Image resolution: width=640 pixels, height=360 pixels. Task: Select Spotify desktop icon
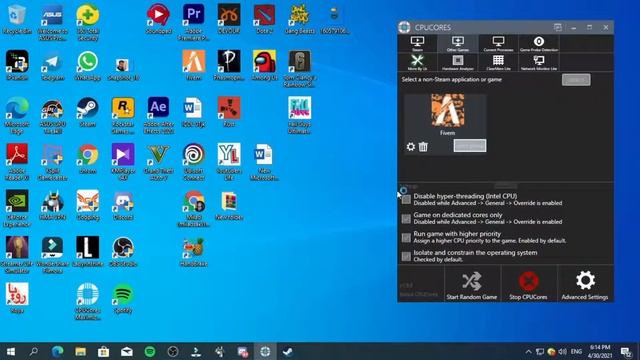123,299
